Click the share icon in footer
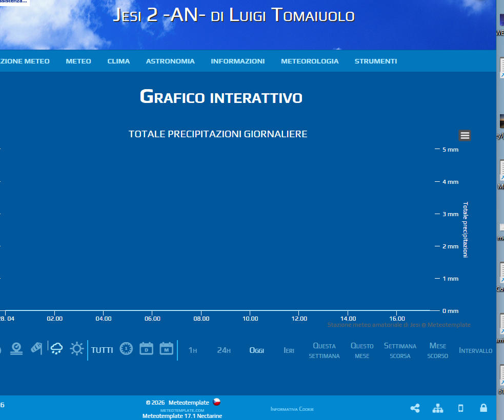 (x=415, y=408)
